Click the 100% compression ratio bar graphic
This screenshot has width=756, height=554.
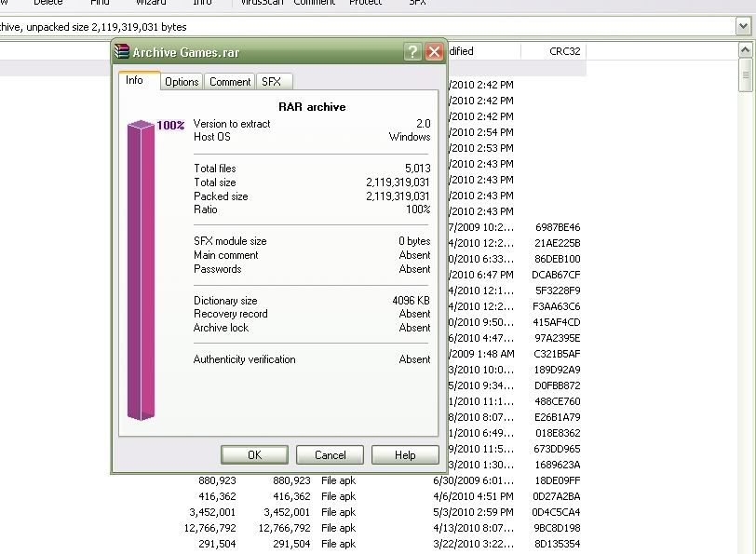click(x=141, y=270)
